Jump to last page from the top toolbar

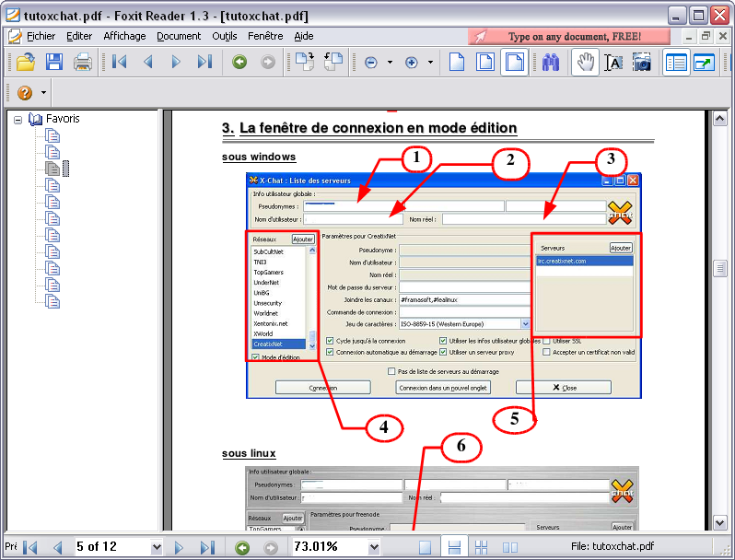pos(204,62)
